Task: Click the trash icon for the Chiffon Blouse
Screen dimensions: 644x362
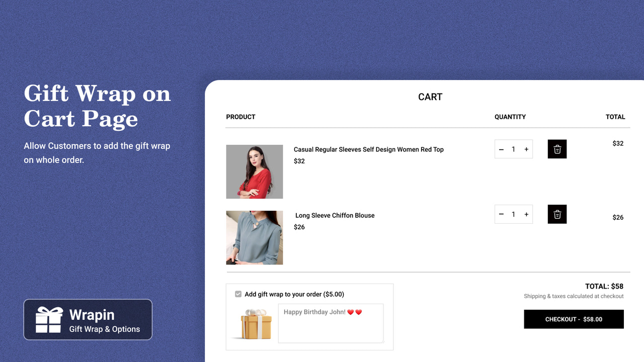Action: (557, 214)
